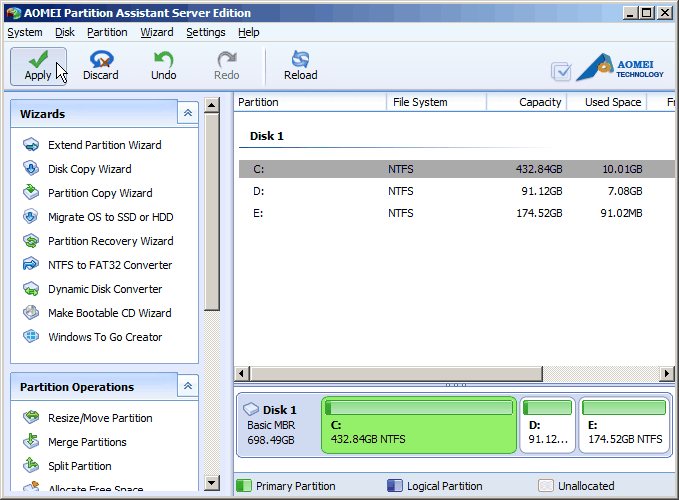The width and height of the screenshot is (679, 500).
Task: Select the E: partition row
Action: point(457,213)
